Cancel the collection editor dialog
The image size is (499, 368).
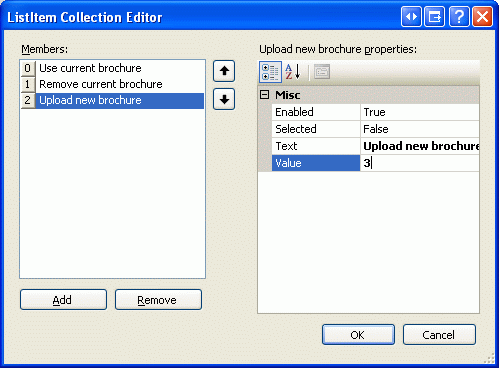tap(439, 334)
